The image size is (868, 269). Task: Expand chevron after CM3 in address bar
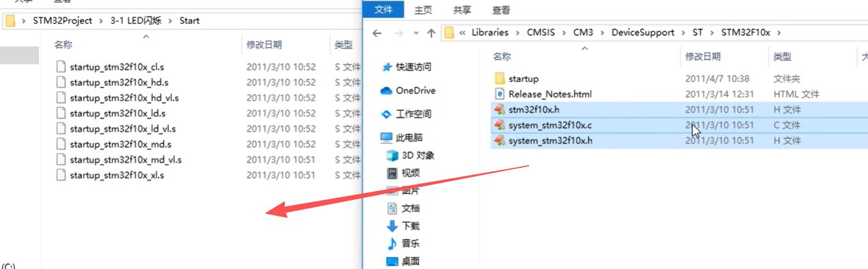pos(602,32)
